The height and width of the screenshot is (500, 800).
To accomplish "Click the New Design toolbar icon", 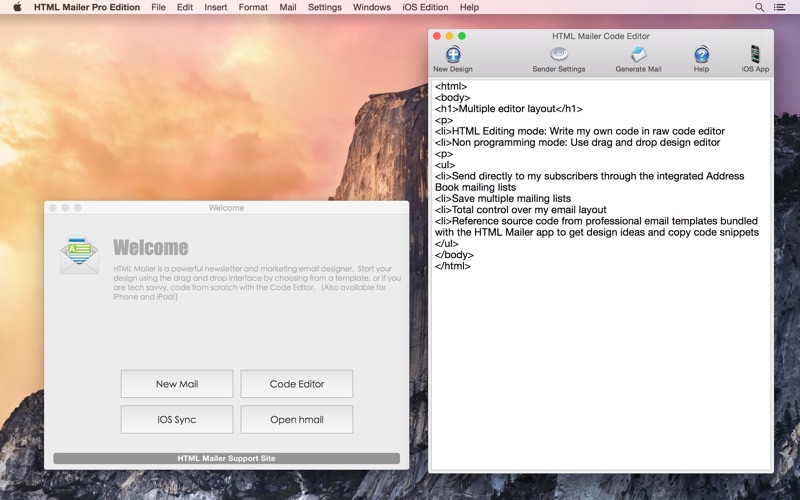I will tap(453, 54).
